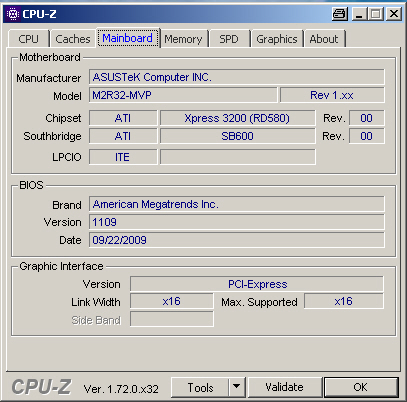Click the BIOS version value 1109
Screen dimensions: 407x402
pos(237,222)
